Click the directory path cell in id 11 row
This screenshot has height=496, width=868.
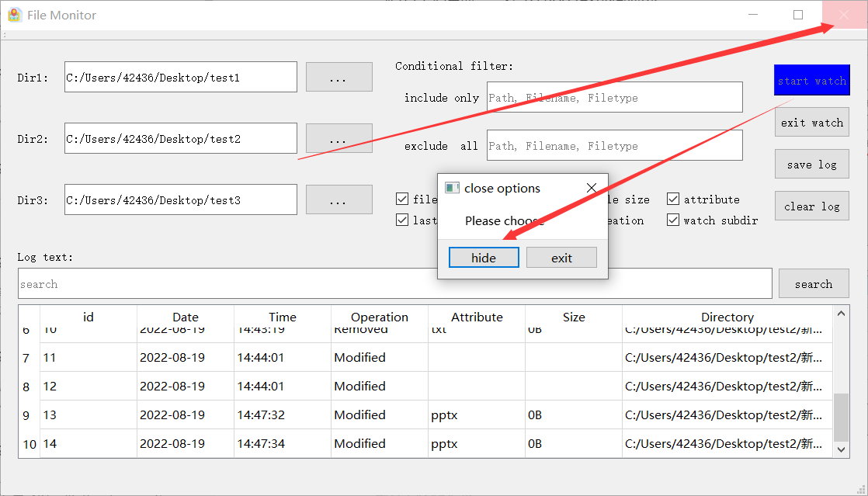[x=727, y=358]
